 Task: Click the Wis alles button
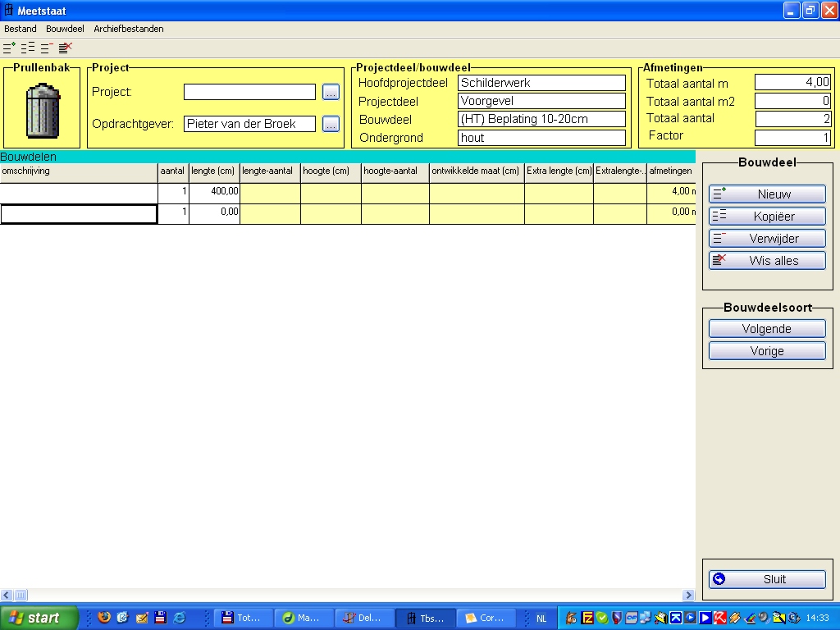pyautogui.click(x=767, y=260)
